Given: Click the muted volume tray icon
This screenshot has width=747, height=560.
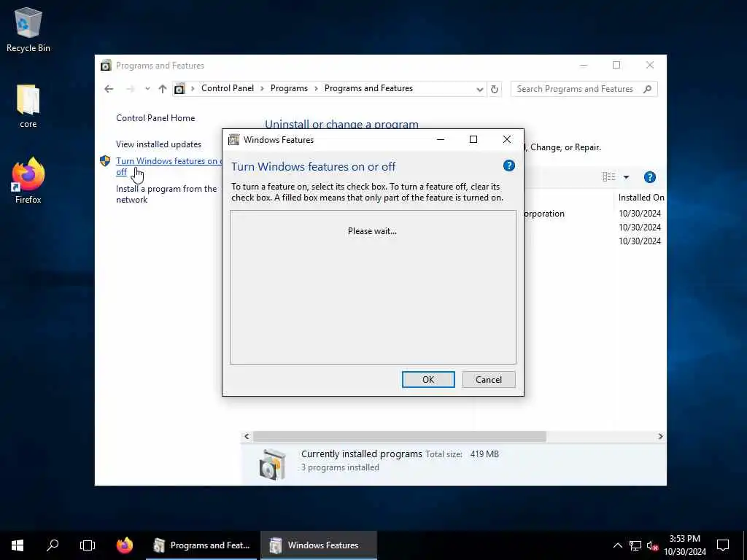Looking at the screenshot, I should coord(652,545).
